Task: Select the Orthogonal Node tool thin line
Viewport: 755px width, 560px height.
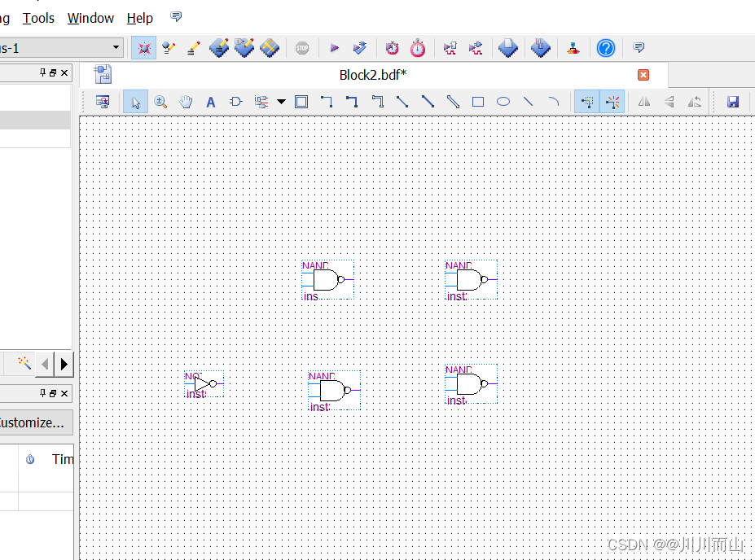Action: tap(327, 102)
